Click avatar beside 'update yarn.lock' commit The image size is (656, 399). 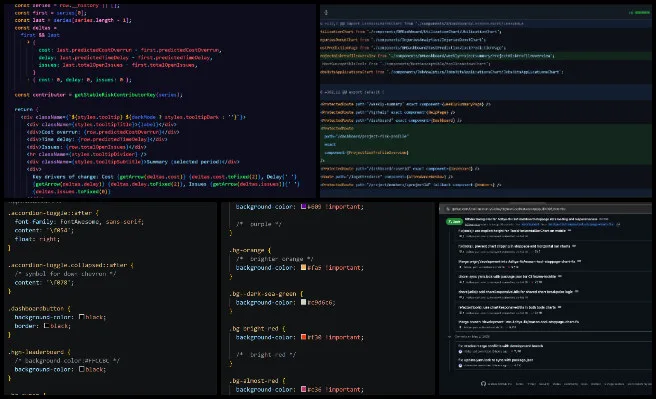pyautogui.click(x=460, y=366)
